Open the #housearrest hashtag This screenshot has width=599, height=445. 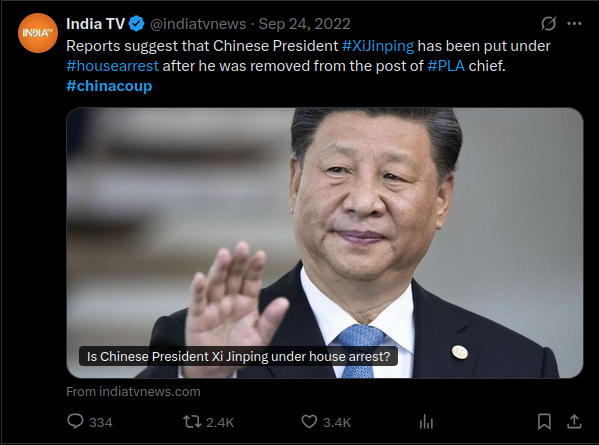click(112, 66)
